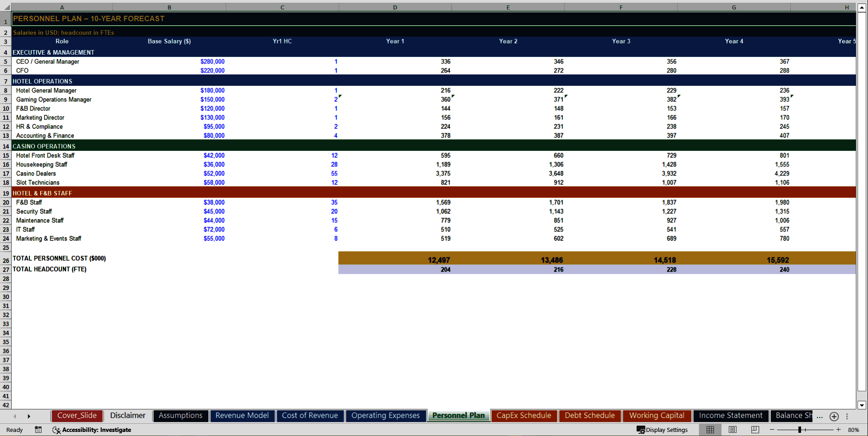Zoom out using the minus icon
This screenshot has width=868, height=436.
771,430
